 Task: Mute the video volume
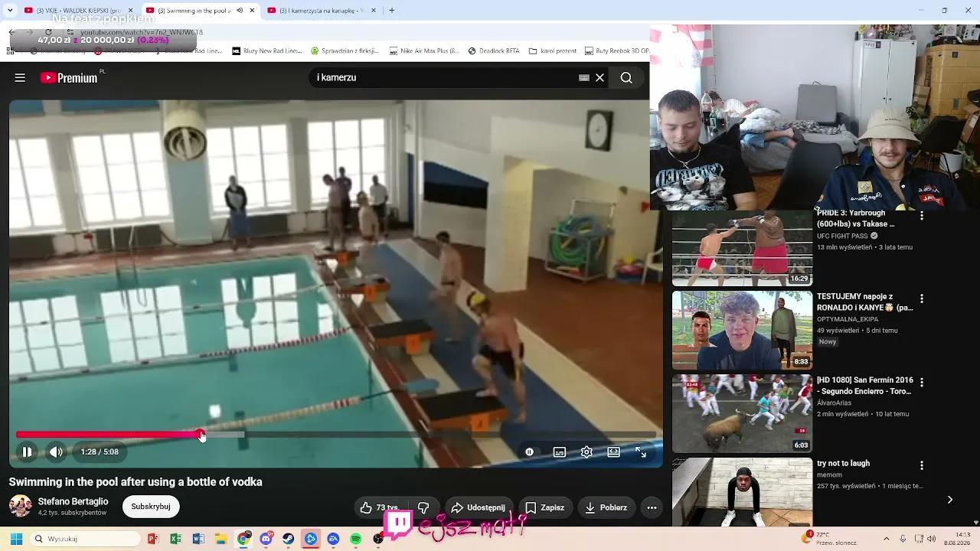click(56, 452)
